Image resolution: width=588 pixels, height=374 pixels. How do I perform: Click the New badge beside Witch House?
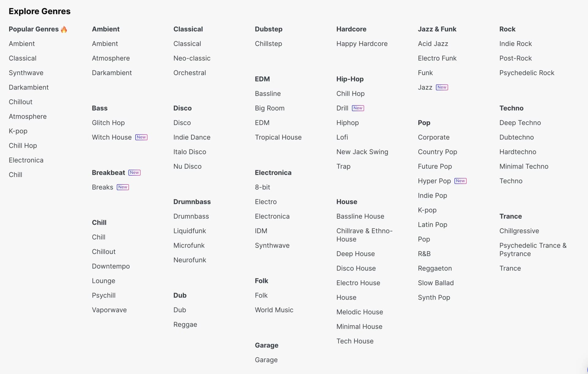141,137
